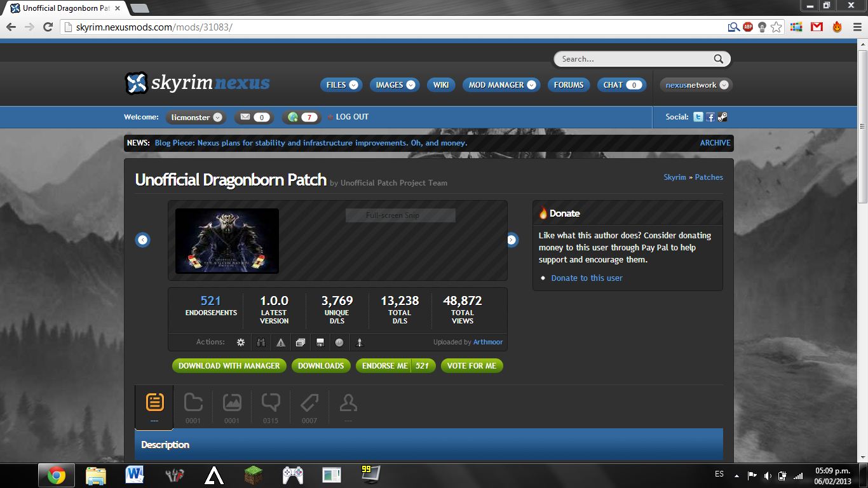Image resolution: width=868 pixels, height=488 pixels.
Task: Expand the MOD MANAGER dropdown
Action: pos(501,85)
